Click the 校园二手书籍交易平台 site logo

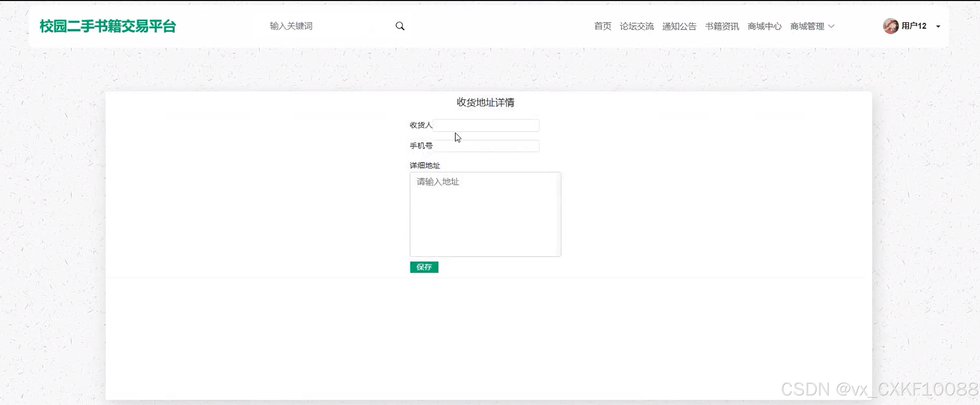pos(108,26)
